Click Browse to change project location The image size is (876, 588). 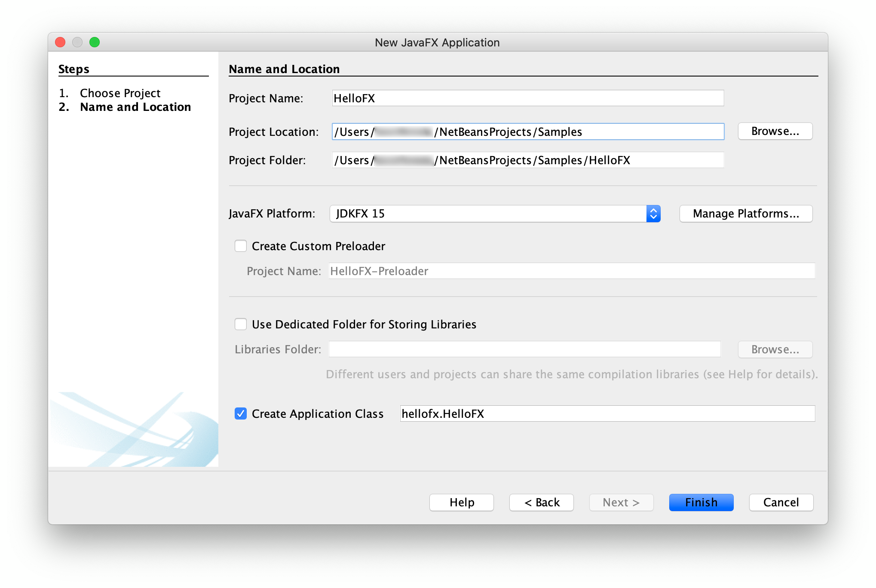775,131
